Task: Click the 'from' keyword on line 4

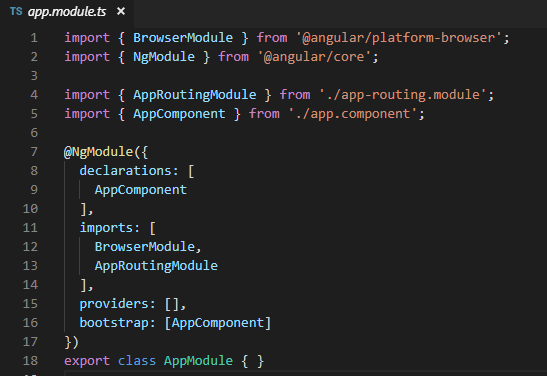Action: click(295, 95)
